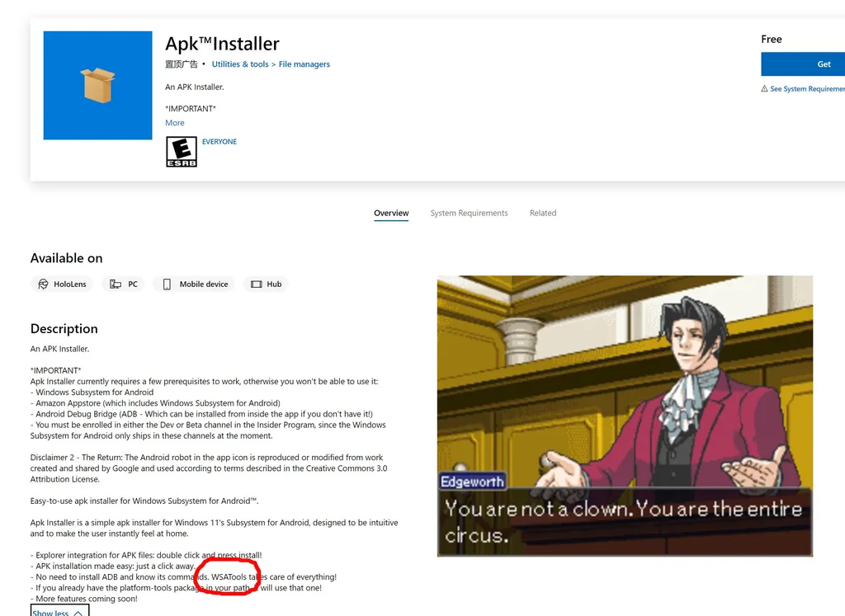Click the warning triangle beside See System Requirements
The width and height of the screenshot is (845, 616).
click(764, 89)
